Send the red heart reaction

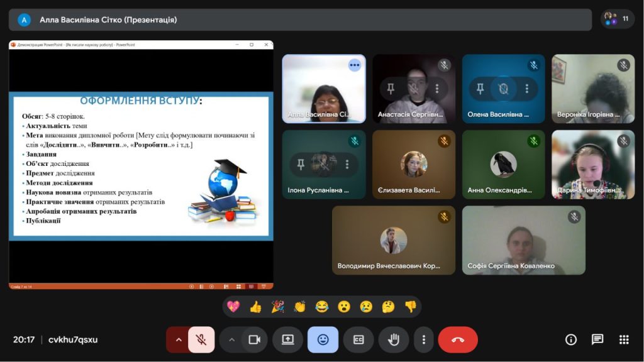coord(233,307)
